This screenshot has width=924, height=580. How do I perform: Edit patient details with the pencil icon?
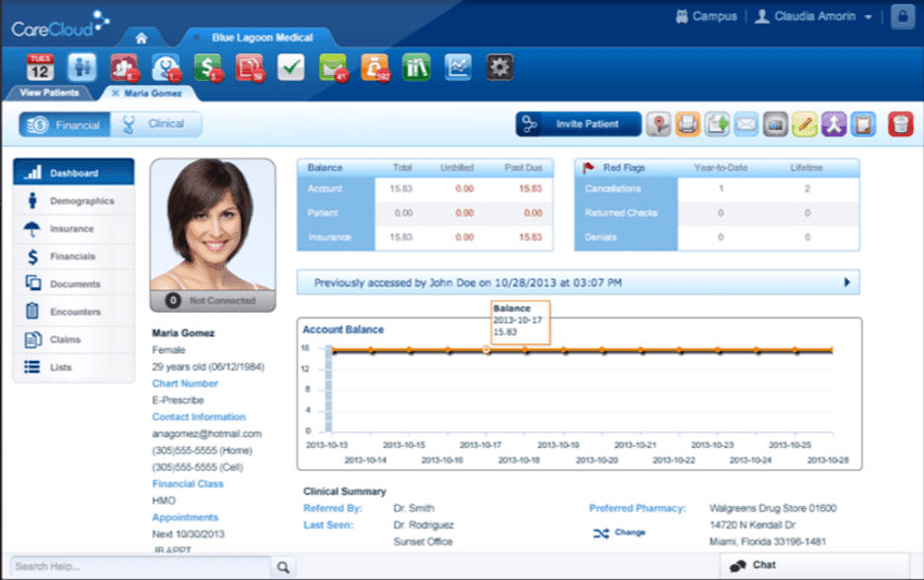click(x=805, y=124)
